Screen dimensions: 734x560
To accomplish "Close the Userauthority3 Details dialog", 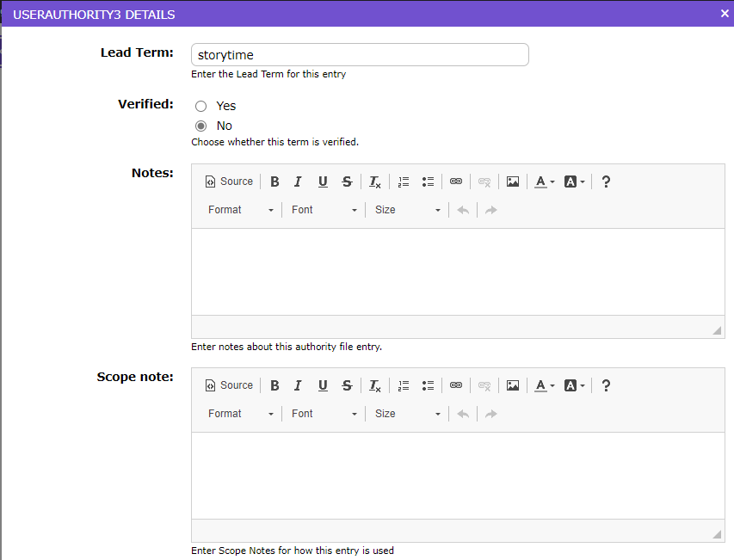I will click(x=725, y=14).
